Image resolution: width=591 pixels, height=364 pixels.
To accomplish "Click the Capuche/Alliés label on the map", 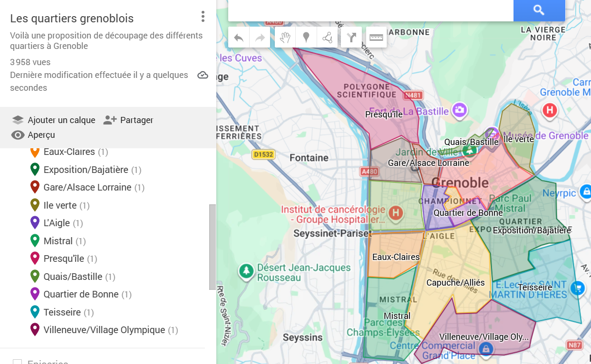I will 455,283.
